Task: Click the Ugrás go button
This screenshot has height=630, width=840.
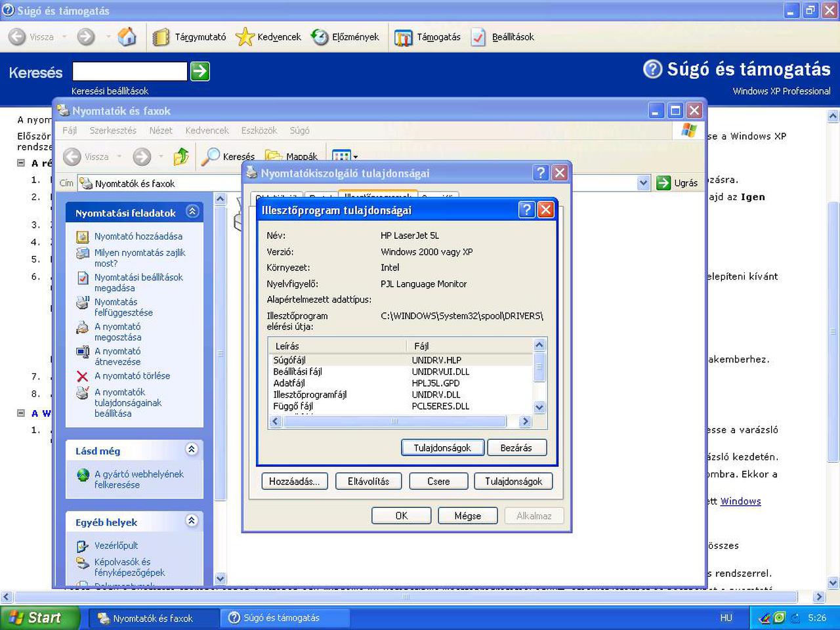Action: point(677,183)
